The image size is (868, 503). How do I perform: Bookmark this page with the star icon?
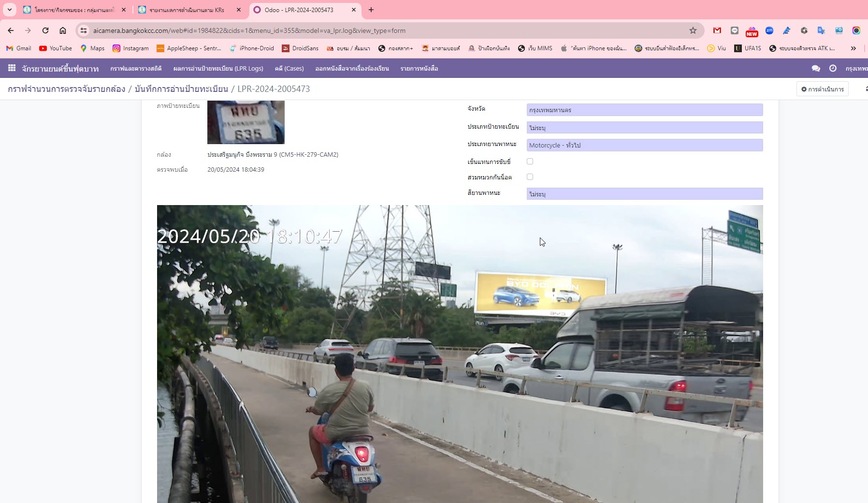point(693,30)
